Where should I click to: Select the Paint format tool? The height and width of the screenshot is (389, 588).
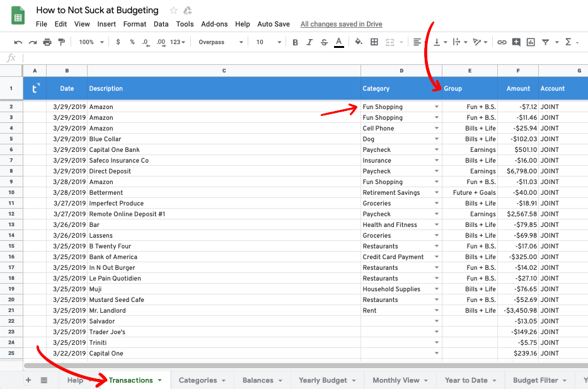coord(62,42)
